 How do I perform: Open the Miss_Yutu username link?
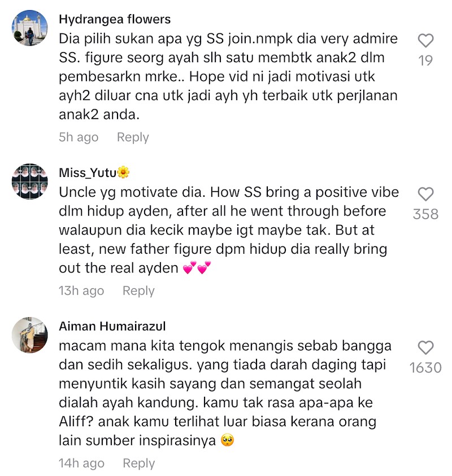(94, 173)
